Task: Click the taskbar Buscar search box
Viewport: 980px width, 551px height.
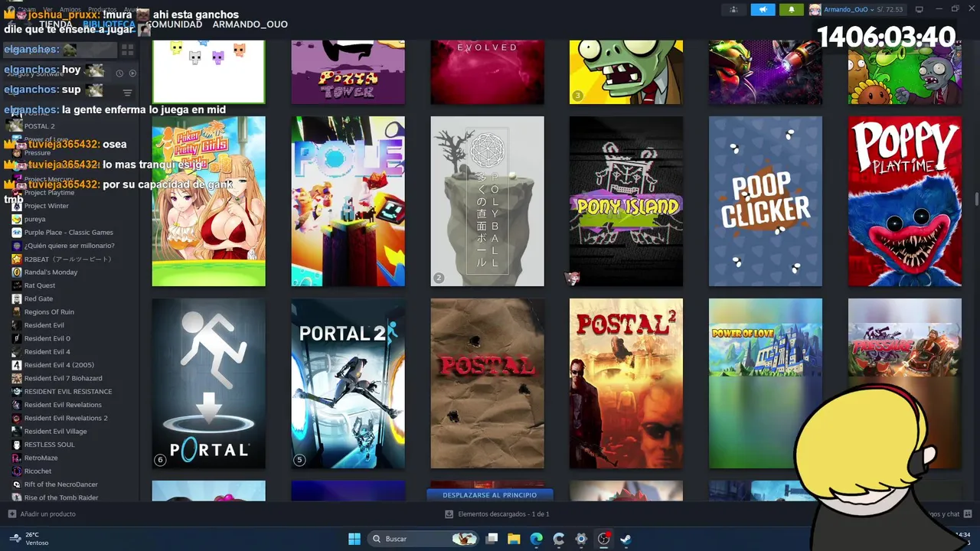Action: [423, 539]
